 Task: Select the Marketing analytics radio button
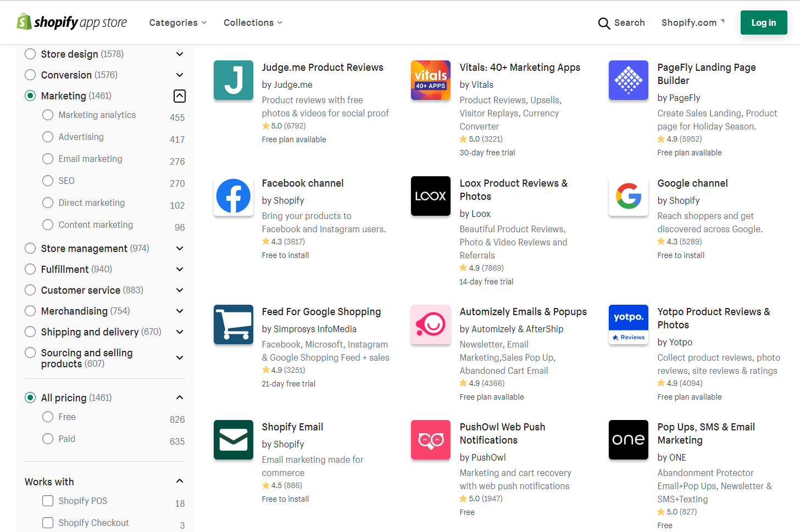48,115
